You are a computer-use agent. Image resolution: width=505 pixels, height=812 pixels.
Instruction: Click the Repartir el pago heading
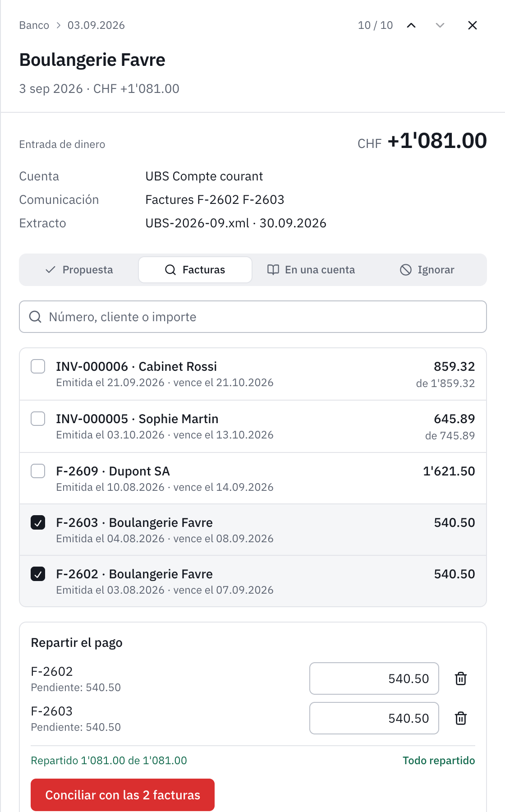[x=77, y=642]
